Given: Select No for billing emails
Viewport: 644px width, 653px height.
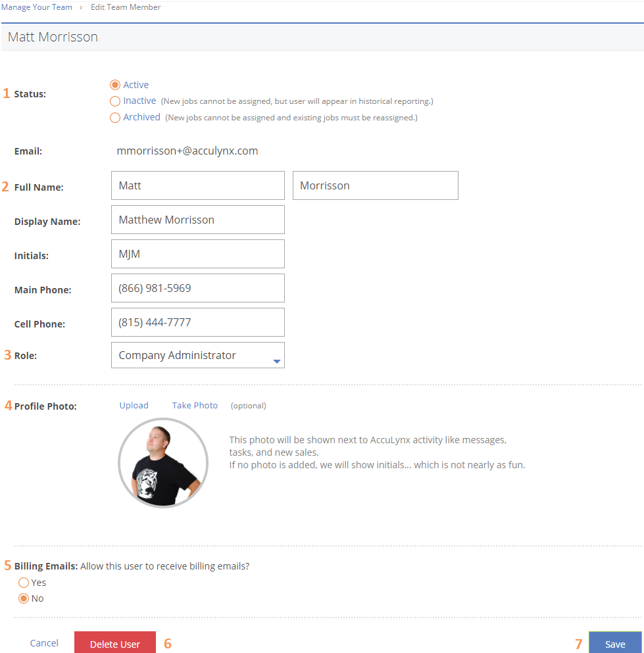Looking at the screenshot, I should [x=24, y=598].
